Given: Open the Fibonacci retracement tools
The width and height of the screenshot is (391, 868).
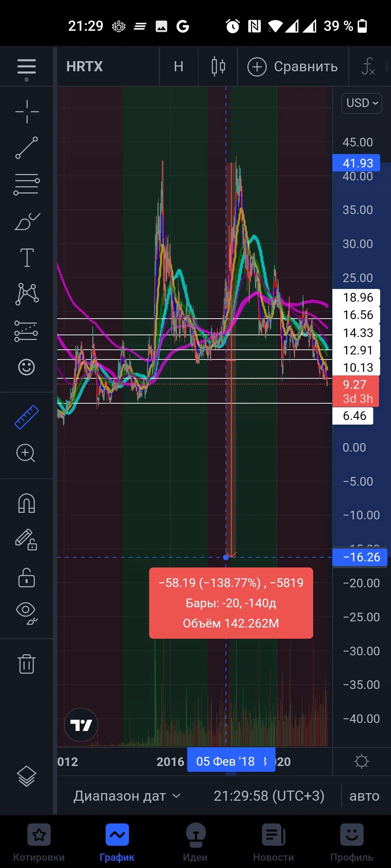Looking at the screenshot, I should point(27,184).
